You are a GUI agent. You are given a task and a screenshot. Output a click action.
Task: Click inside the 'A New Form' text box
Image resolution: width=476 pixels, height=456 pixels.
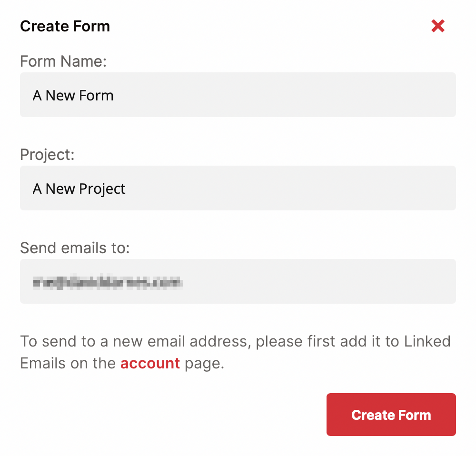click(238, 95)
